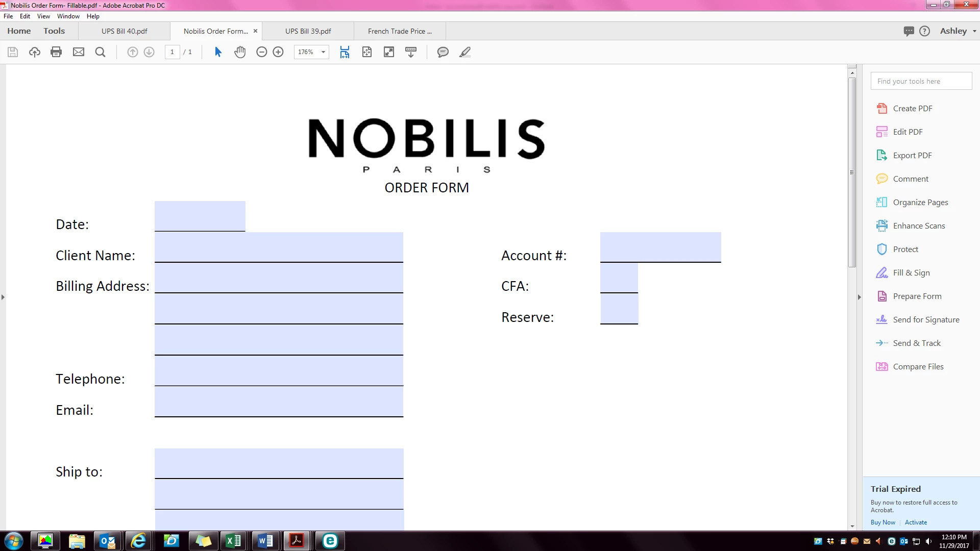Click the Print file icon
The height and width of the screenshot is (551, 980).
coord(56,52)
